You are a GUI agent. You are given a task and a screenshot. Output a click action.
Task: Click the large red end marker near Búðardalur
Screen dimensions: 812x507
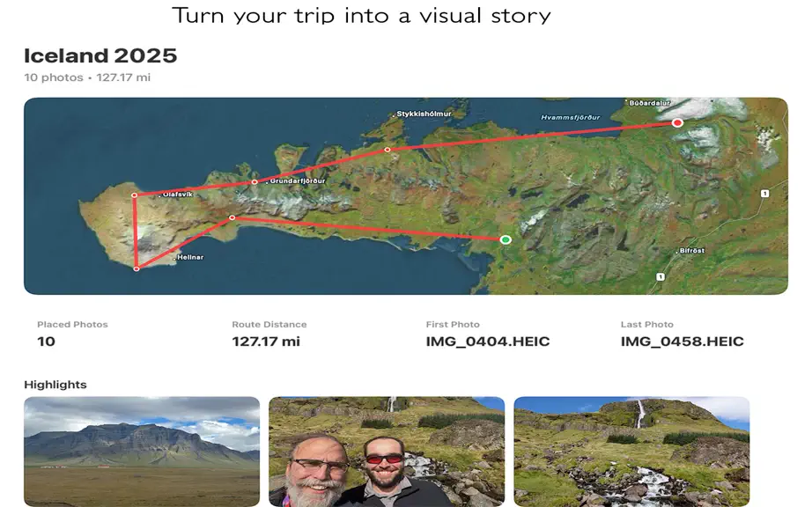click(677, 122)
